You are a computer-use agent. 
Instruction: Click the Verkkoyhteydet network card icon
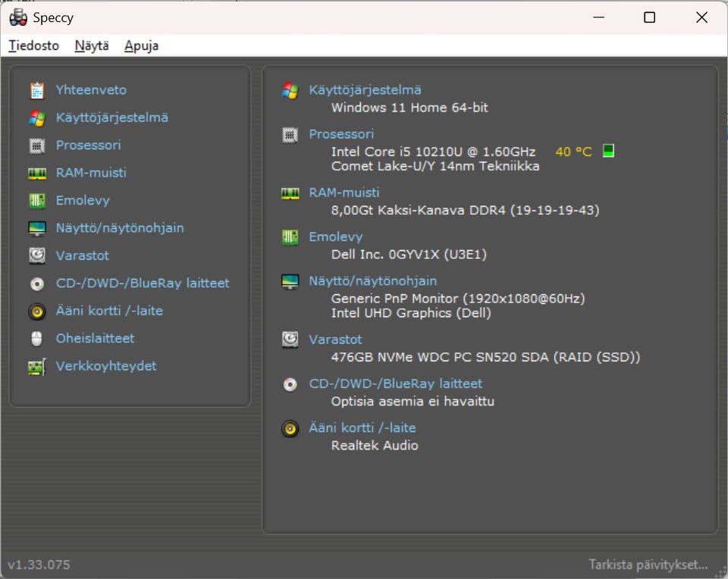[36, 367]
